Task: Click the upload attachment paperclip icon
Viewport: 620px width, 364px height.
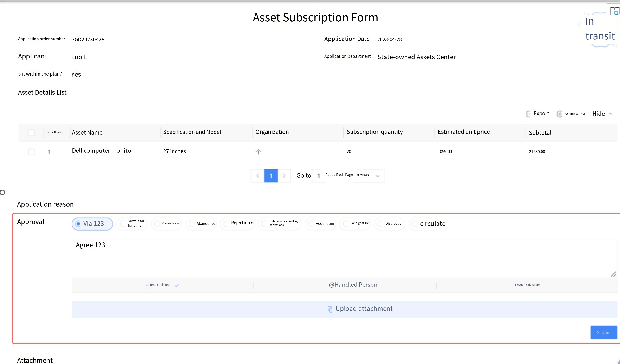Action: (x=330, y=309)
